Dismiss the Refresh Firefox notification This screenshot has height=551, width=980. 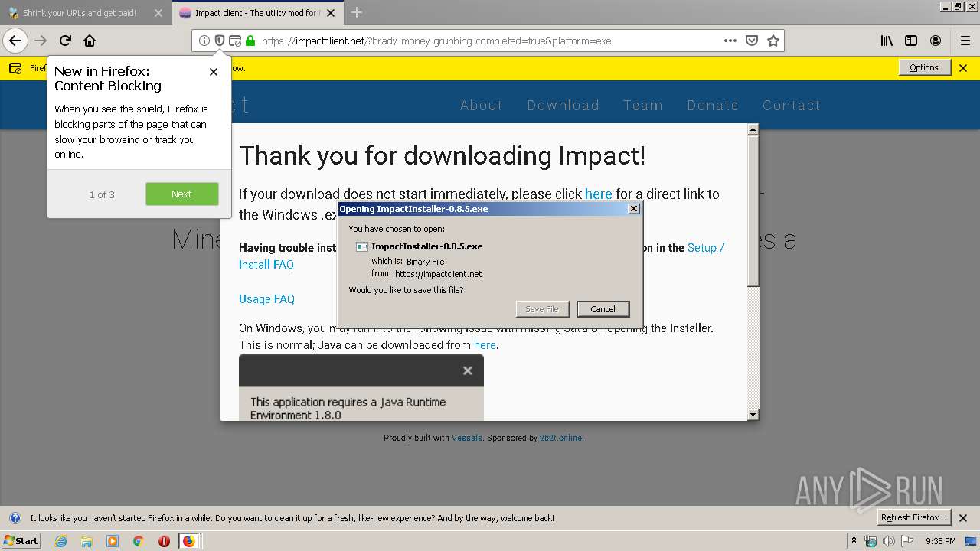point(963,518)
